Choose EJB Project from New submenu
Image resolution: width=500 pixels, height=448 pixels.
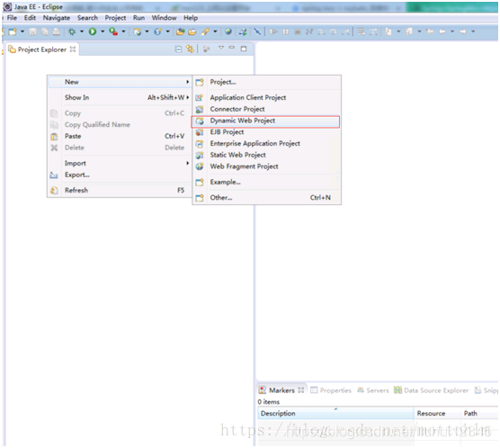tap(266, 132)
